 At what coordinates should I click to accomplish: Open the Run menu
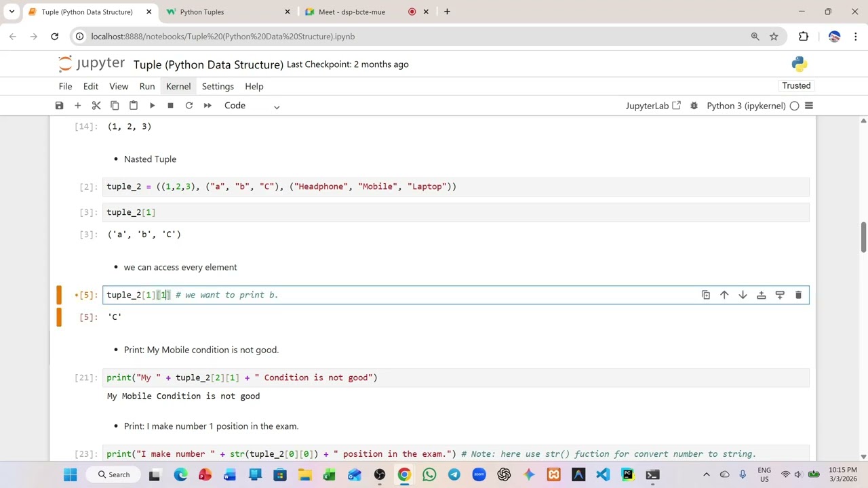coord(147,86)
